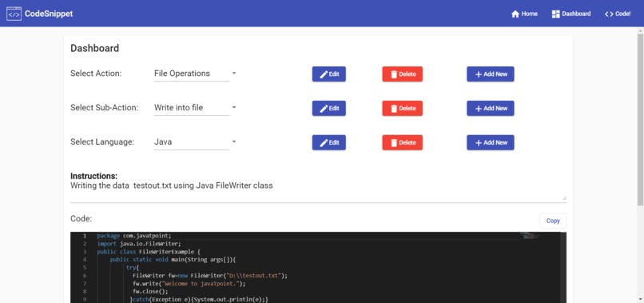
Task: Open the Dashboard navigation link
Action: tap(571, 14)
